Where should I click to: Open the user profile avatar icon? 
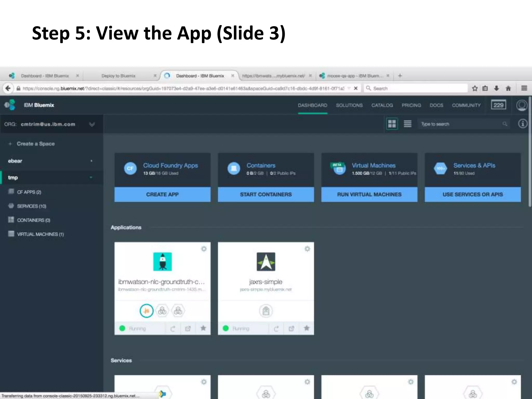click(x=522, y=105)
